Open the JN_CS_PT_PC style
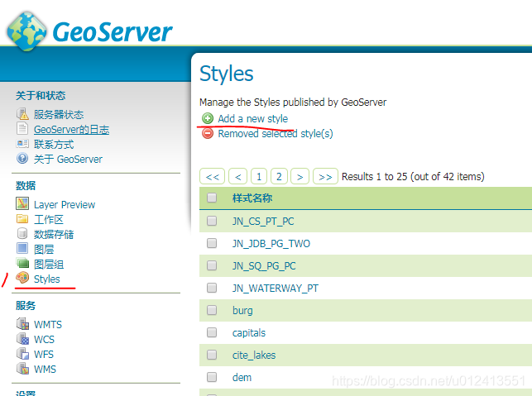This screenshot has width=532, height=396. click(x=263, y=222)
